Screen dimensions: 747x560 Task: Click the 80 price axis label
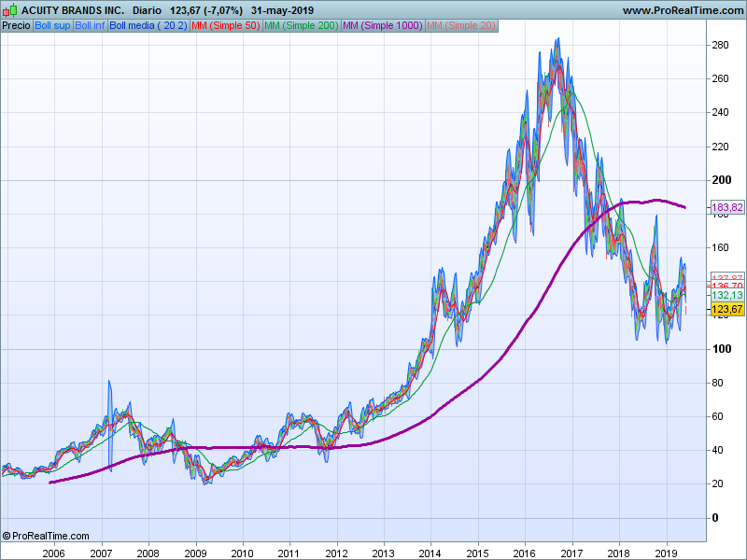(x=717, y=383)
